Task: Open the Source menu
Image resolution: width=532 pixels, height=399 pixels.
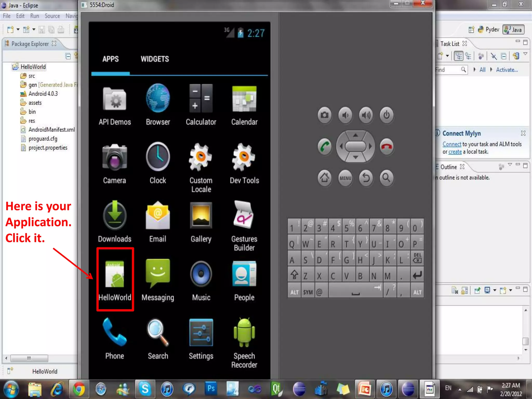Action: (52, 16)
